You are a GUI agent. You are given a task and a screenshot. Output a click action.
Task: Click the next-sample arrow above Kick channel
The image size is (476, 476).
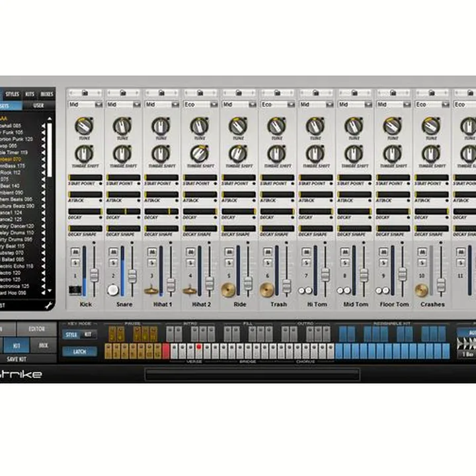[x=99, y=93]
